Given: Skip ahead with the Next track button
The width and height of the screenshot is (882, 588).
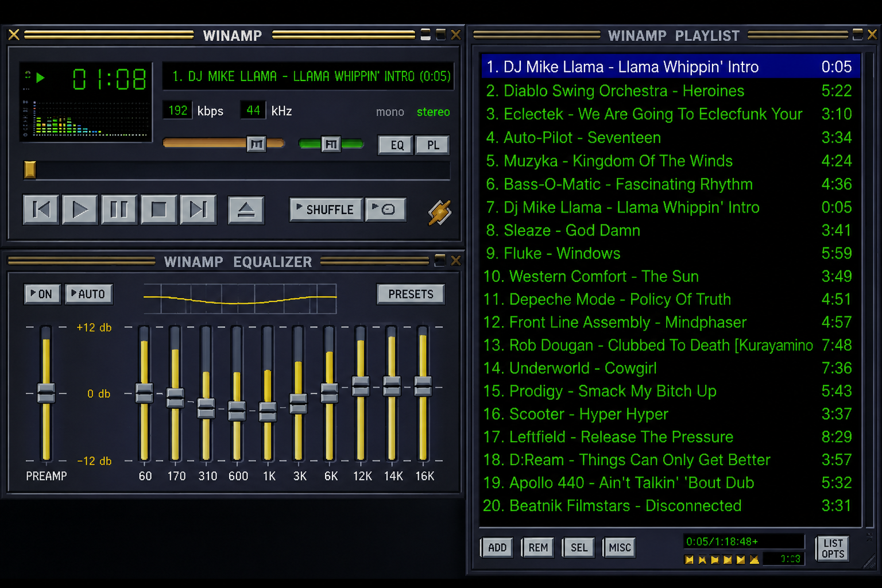Looking at the screenshot, I should click(198, 210).
